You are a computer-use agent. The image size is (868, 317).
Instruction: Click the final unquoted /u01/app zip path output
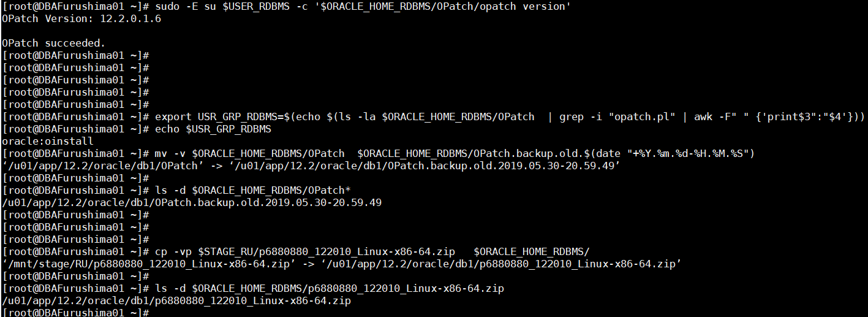click(x=176, y=300)
